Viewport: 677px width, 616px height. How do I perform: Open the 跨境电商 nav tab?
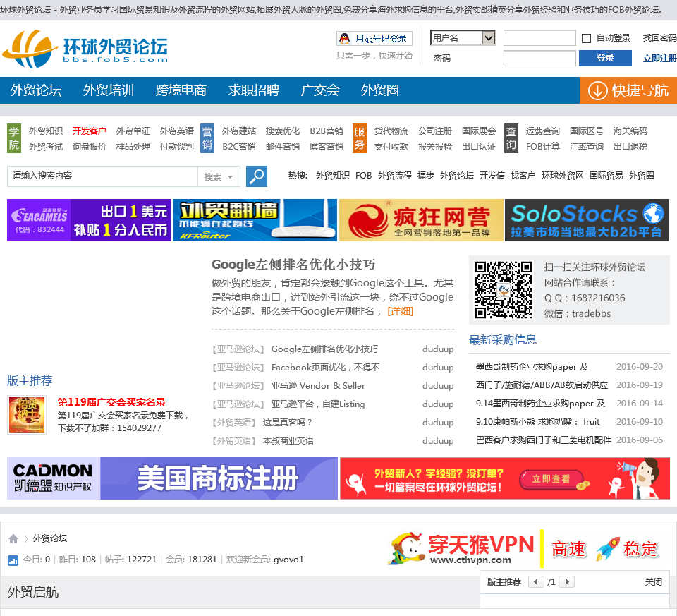pos(181,90)
